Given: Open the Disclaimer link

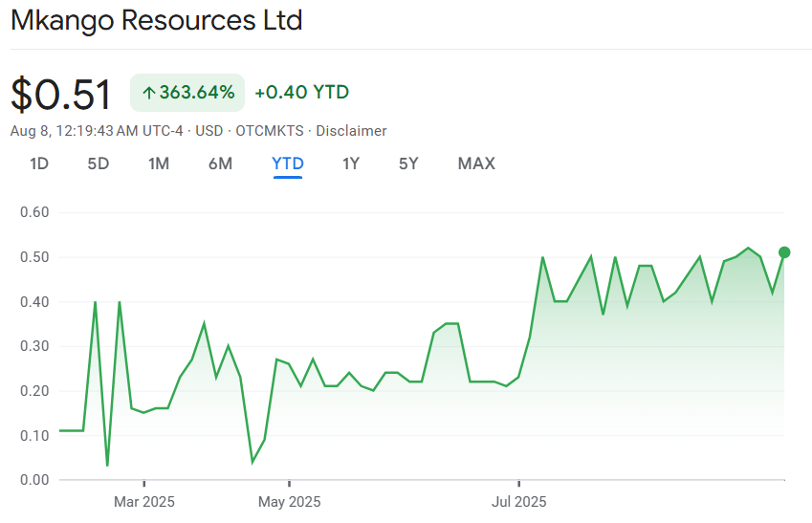Looking at the screenshot, I should (351, 131).
